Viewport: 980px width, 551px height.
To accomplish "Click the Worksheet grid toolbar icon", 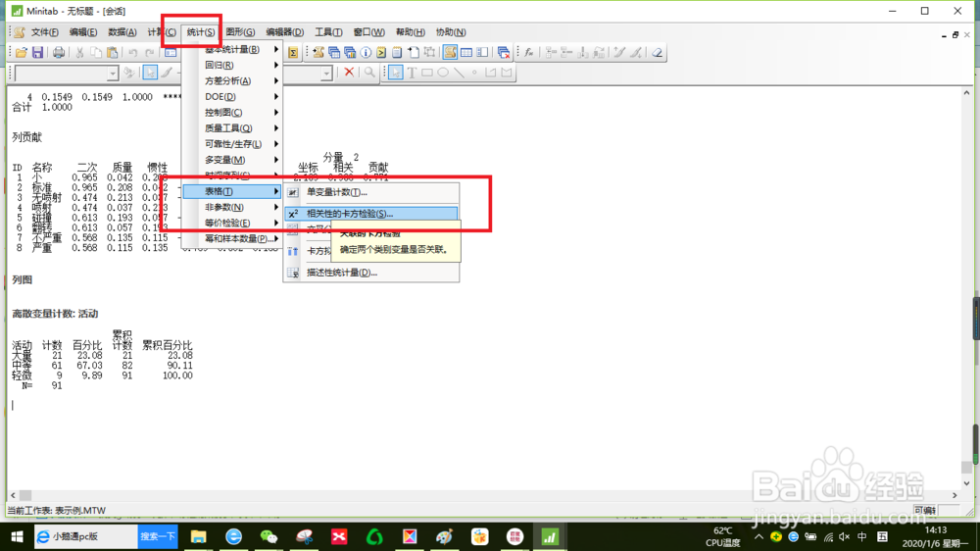I will (466, 53).
